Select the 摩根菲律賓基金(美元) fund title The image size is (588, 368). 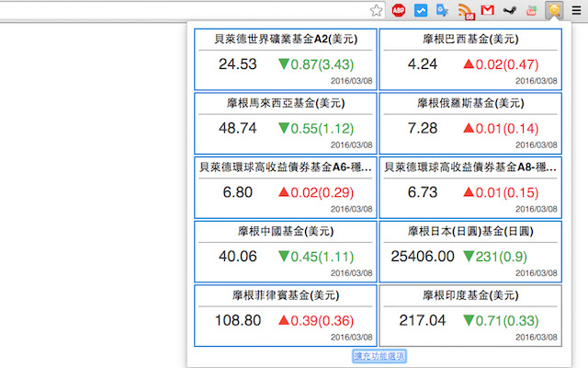click(x=286, y=295)
